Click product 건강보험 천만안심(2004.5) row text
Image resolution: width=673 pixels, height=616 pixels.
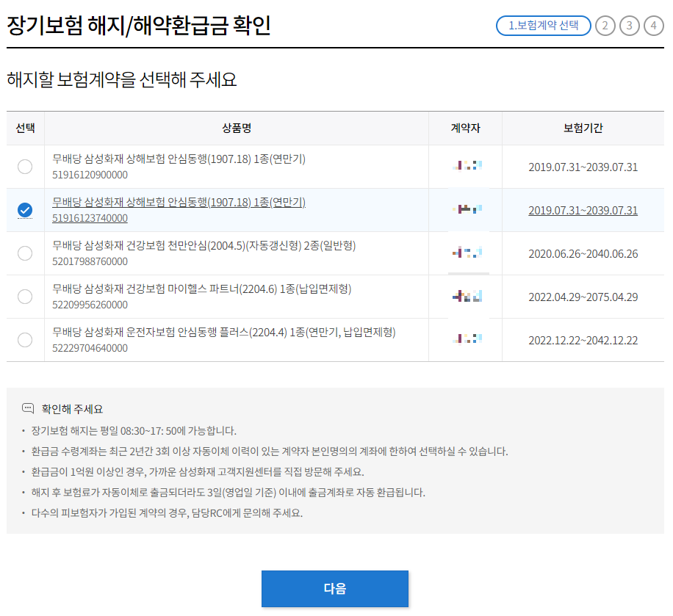tap(204, 245)
